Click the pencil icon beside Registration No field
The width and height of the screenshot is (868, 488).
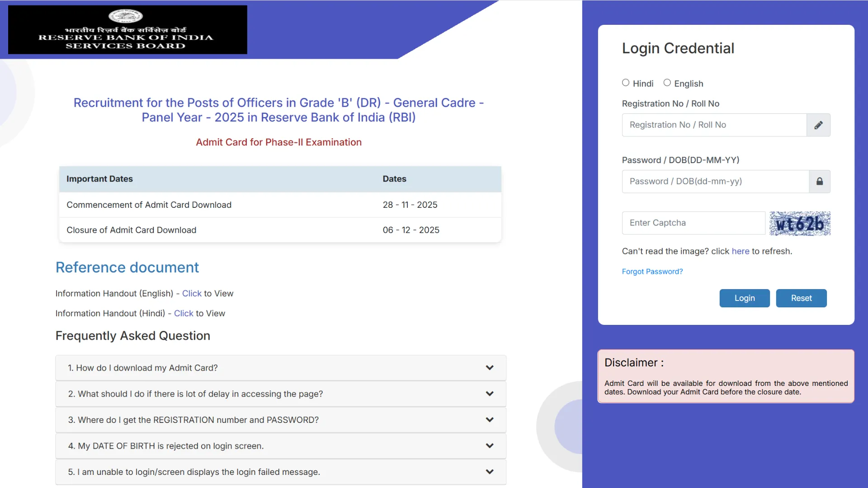[x=818, y=125]
